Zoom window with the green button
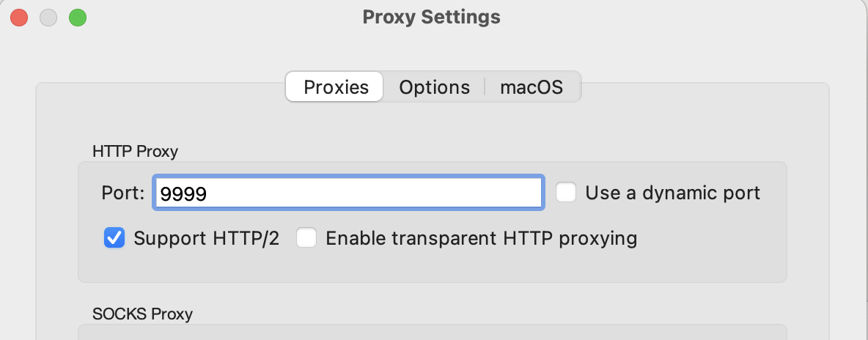This screenshot has width=868, height=340. (78, 17)
